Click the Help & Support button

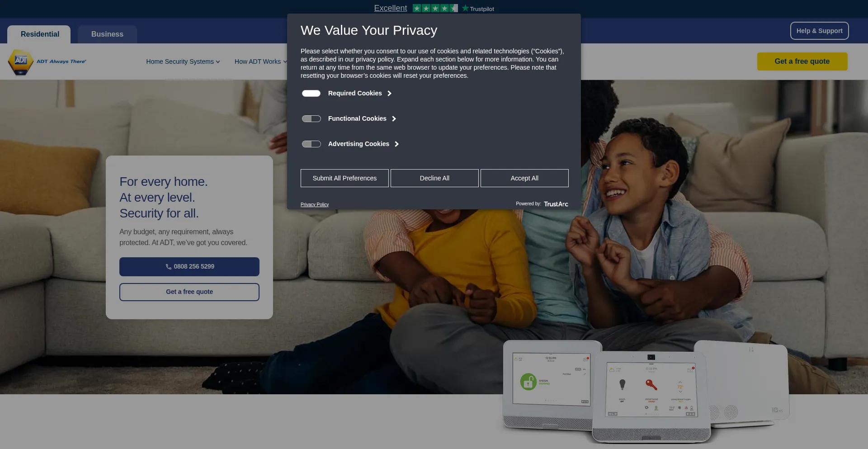click(x=819, y=31)
